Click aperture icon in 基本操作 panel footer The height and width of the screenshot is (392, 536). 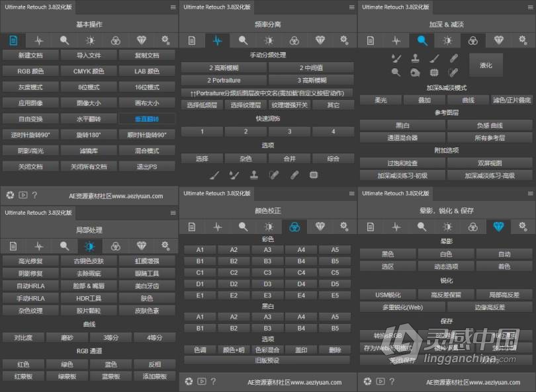point(10,195)
